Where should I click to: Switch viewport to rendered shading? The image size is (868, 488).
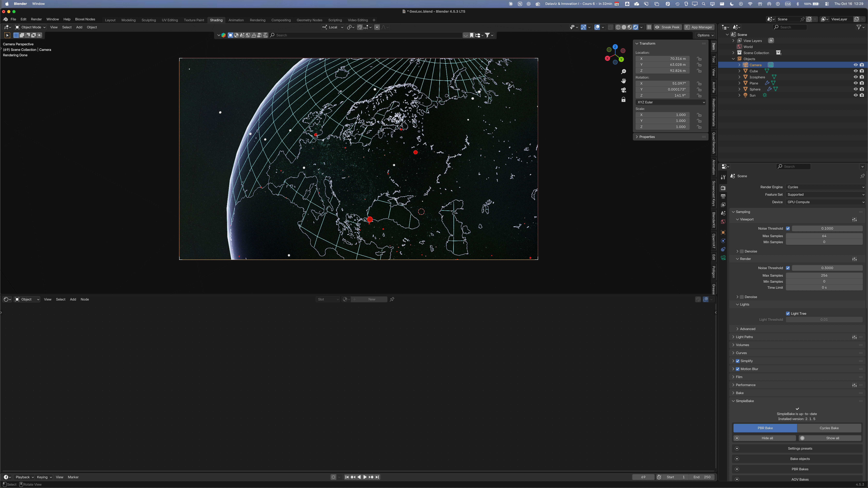[636, 27]
